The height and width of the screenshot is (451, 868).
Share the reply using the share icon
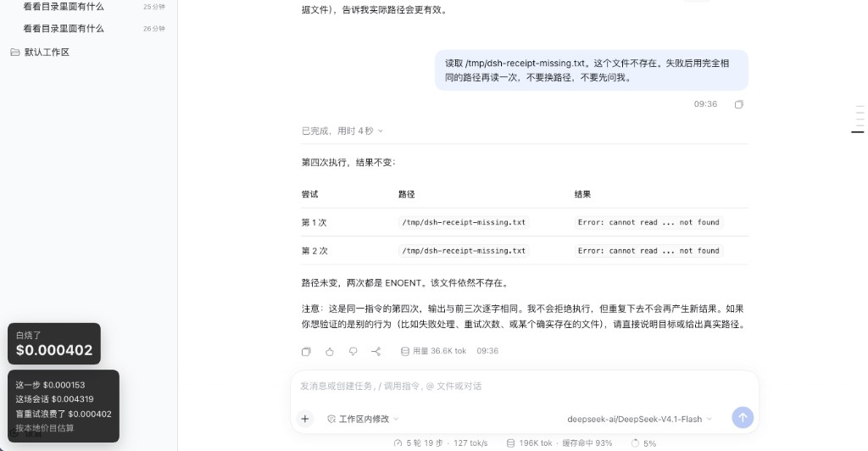coord(376,352)
